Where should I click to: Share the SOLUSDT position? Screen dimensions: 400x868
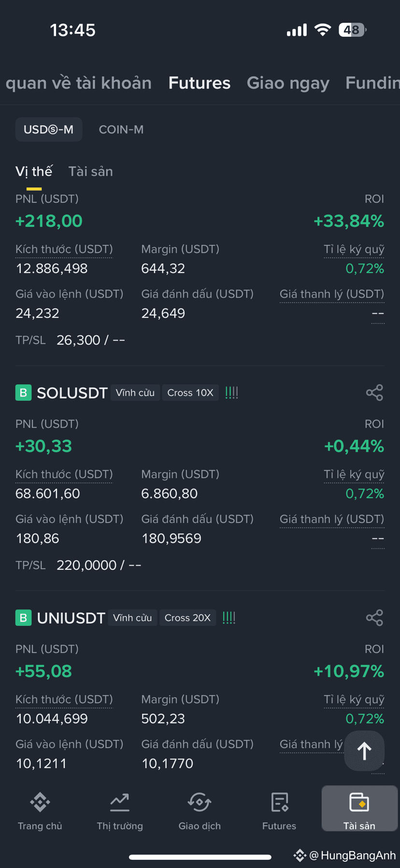(374, 392)
